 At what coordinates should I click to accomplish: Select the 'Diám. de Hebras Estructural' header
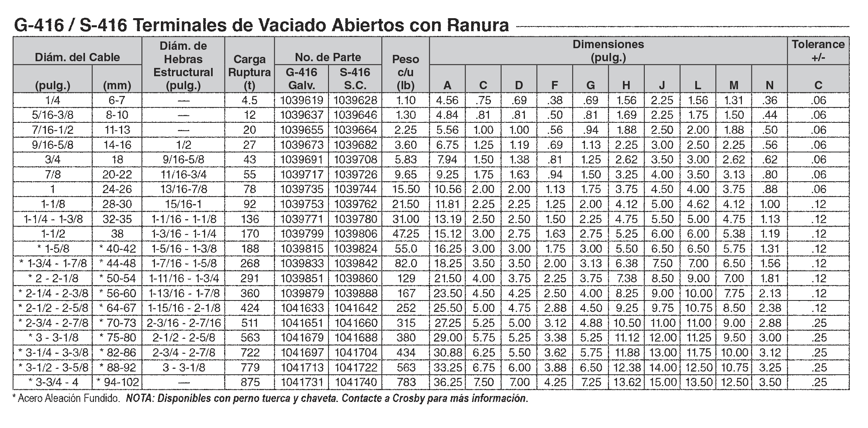[x=183, y=66]
